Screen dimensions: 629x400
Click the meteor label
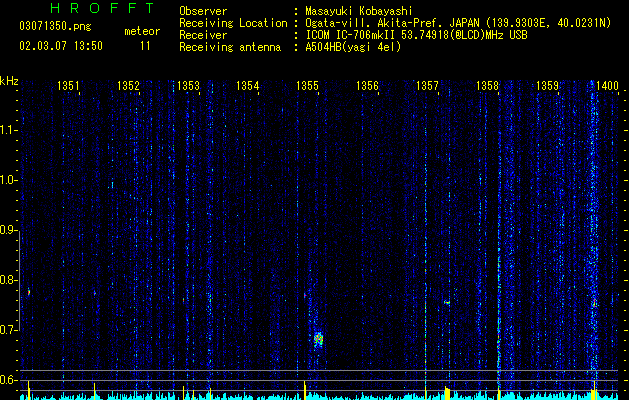click(x=142, y=31)
